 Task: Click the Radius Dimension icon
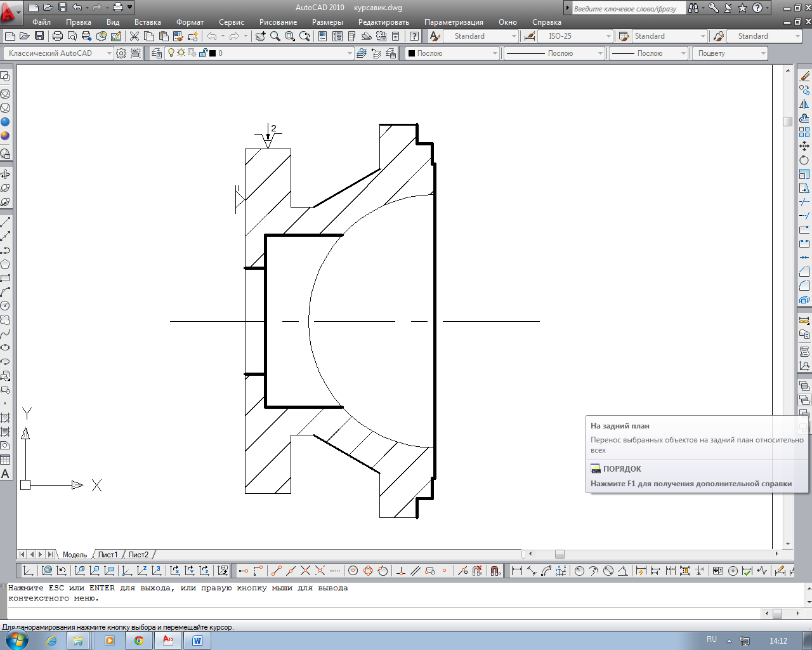(x=579, y=571)
